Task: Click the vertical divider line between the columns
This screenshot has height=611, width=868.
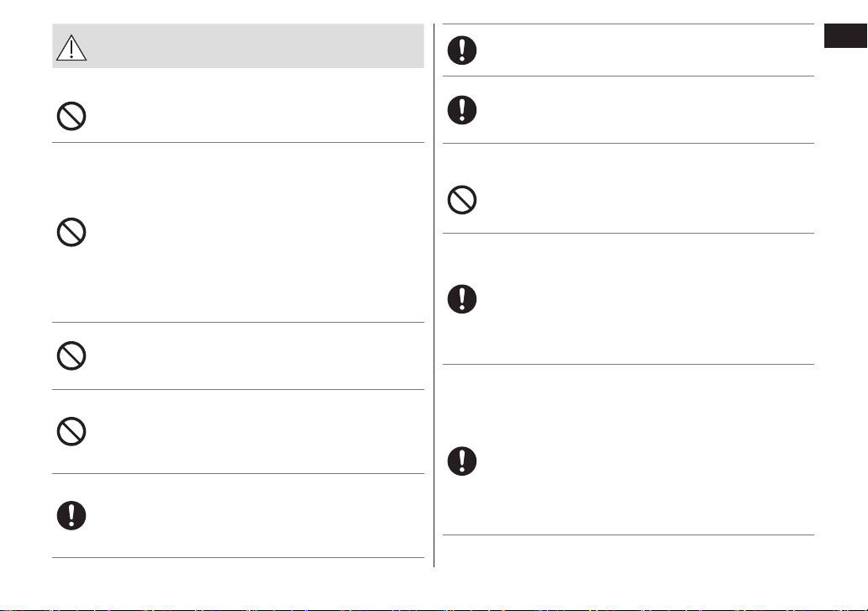Action: [434, 296]
